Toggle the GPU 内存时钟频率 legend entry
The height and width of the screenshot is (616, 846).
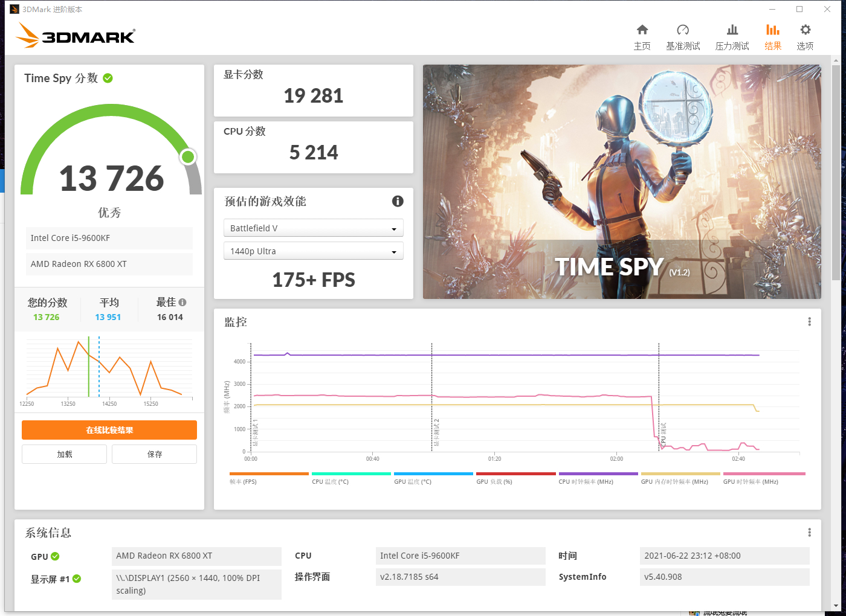680,478
